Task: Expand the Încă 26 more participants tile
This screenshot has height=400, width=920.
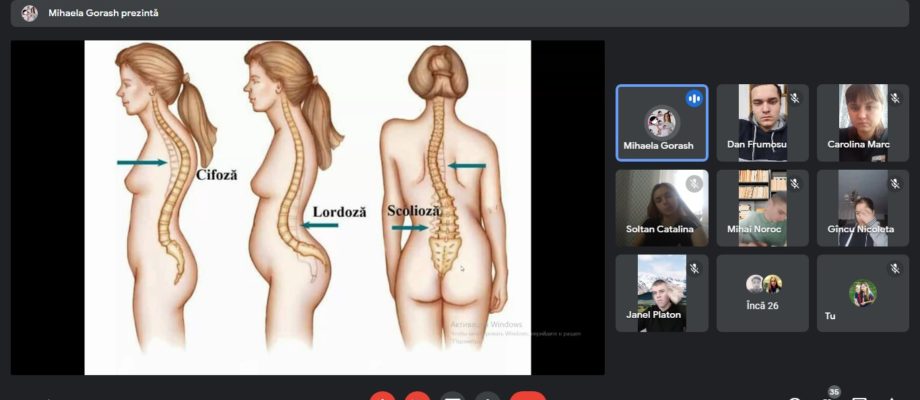Action: pyautogui.click(x=763, y=293)
